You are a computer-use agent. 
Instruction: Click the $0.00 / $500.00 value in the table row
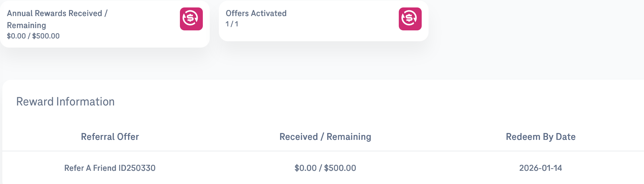(325, 168)
